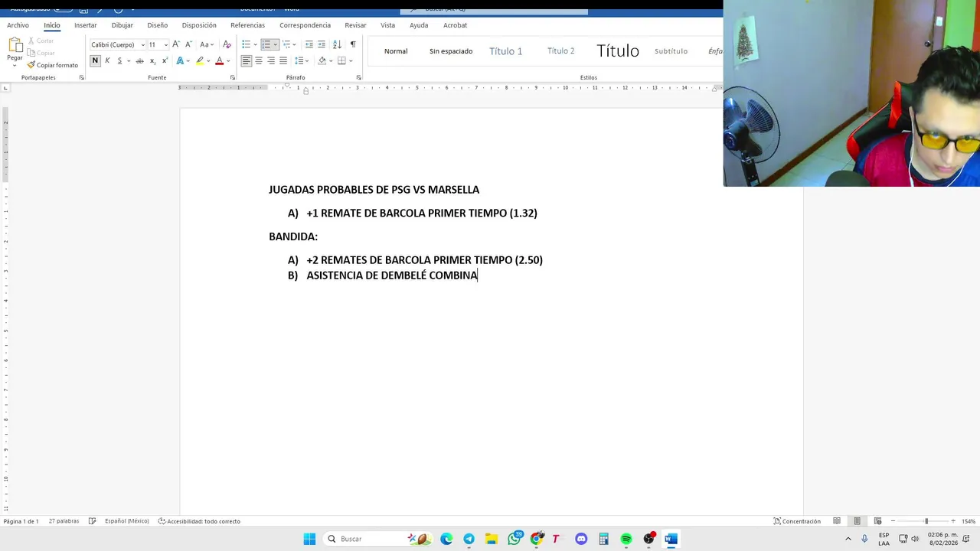The image size is (980, 551).
Task: Toggle italic K button
Action: coord(107,60)
